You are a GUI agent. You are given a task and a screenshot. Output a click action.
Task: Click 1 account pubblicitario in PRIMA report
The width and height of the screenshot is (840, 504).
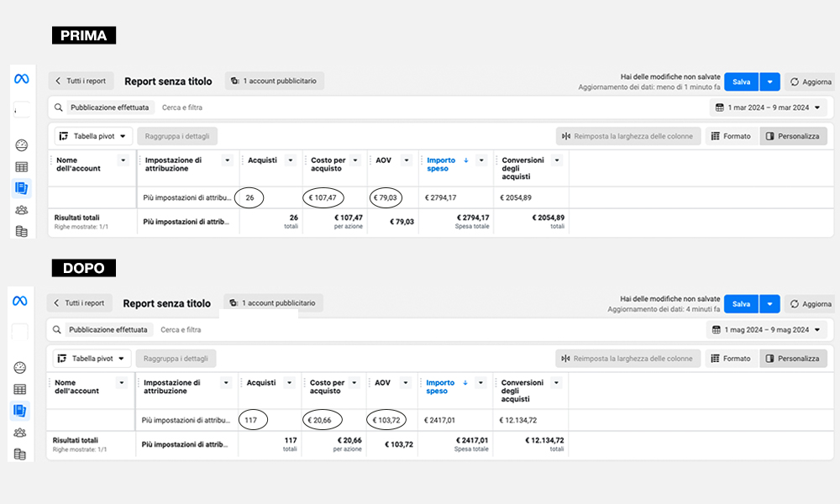[275, 81]
